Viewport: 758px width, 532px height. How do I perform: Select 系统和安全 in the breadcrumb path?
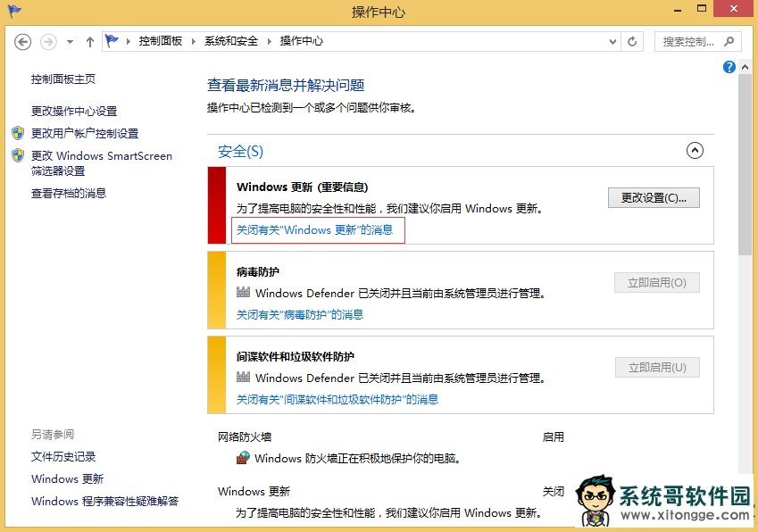(x=230, y=41)
